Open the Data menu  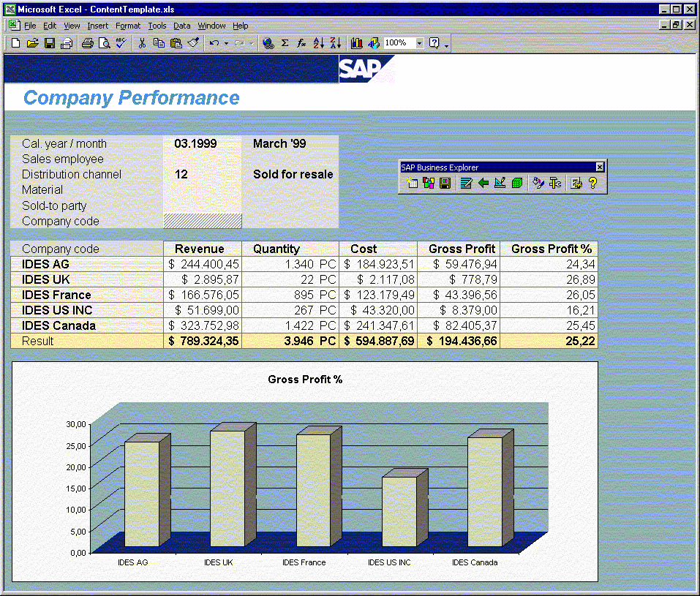point(181,26)
